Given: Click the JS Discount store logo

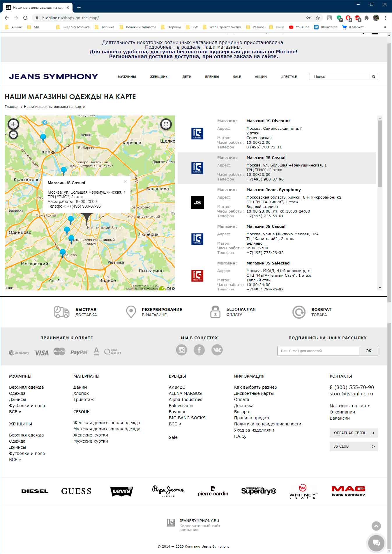Looking at the screenshot, I should [x=197, y=134].
